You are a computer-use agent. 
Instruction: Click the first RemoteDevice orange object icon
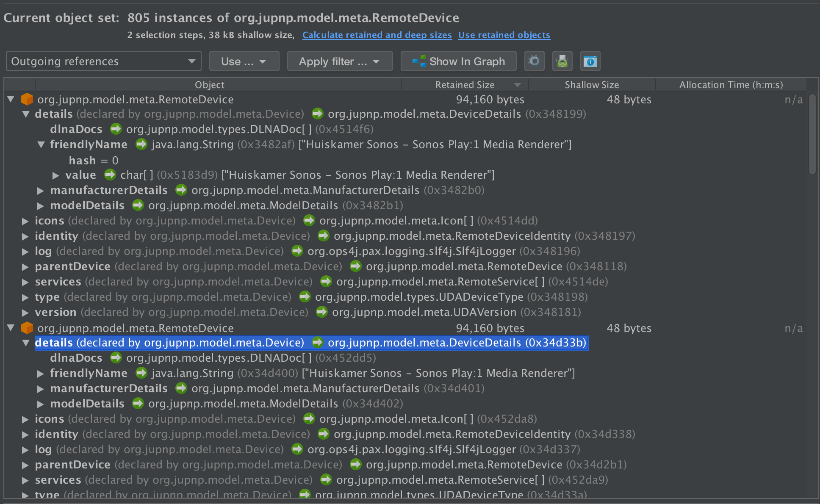(27, 99)
